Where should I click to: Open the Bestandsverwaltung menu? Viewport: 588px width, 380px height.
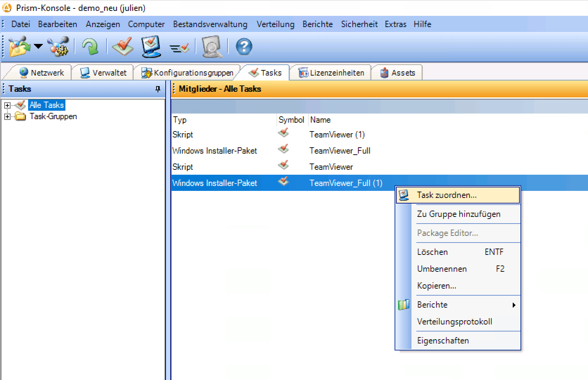tap(210, 24)
